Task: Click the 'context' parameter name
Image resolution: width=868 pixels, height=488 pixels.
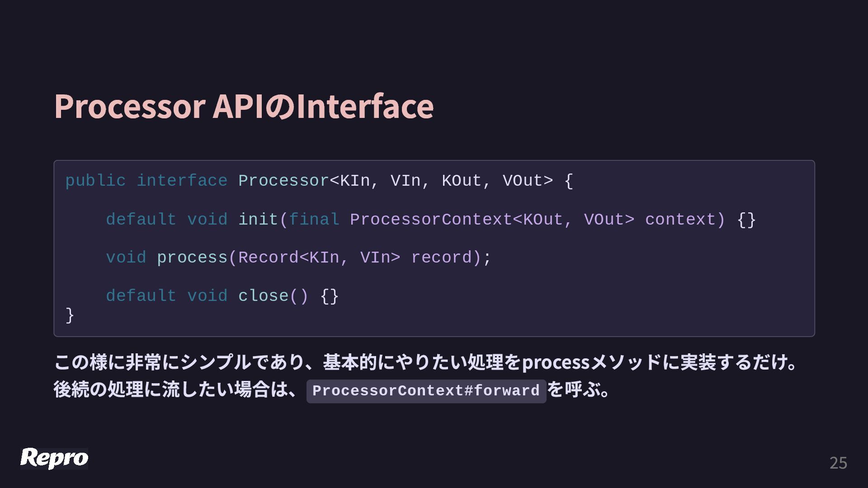Action: 680,220
